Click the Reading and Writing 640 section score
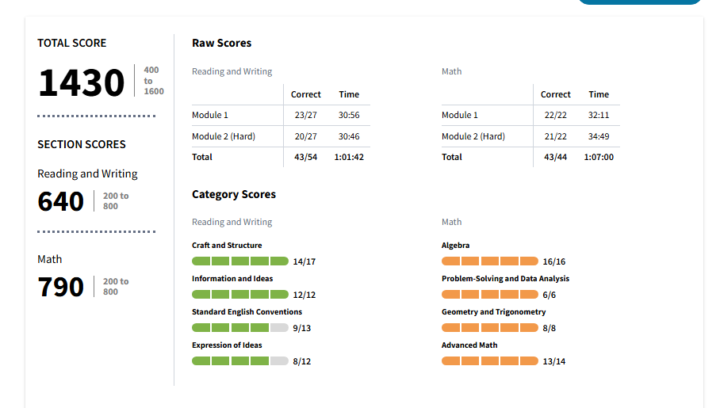 tap(61, 201)
